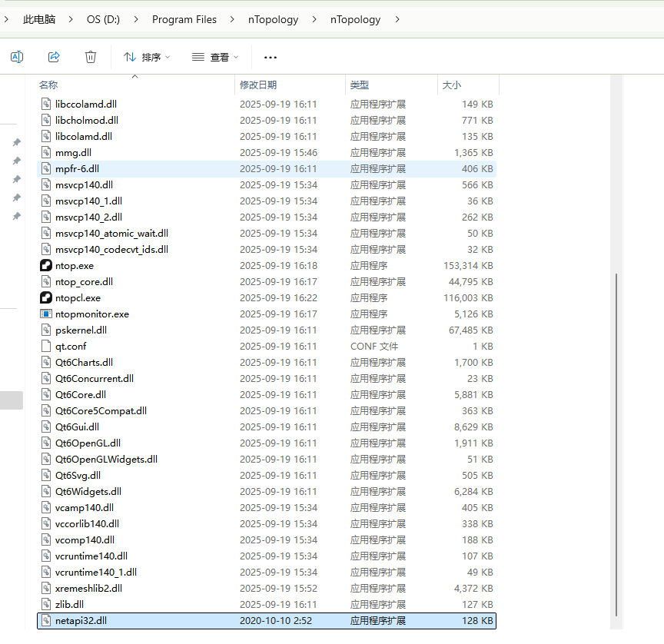Select the ntop_core.dll file name

click(x=84, y=282)
